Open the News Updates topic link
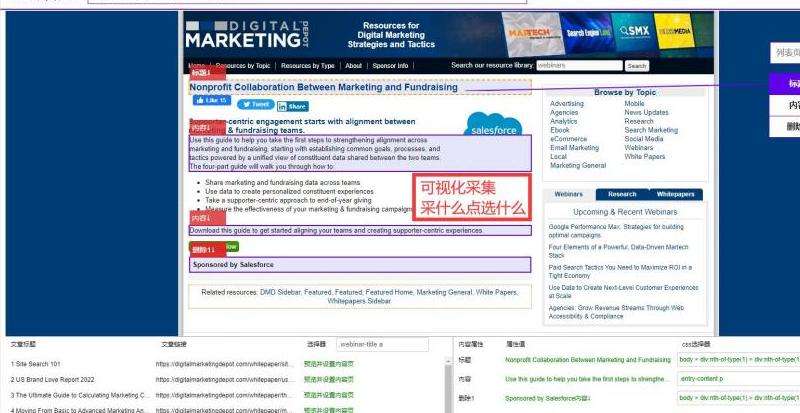800x413 pixels. (x=646, y=112)
